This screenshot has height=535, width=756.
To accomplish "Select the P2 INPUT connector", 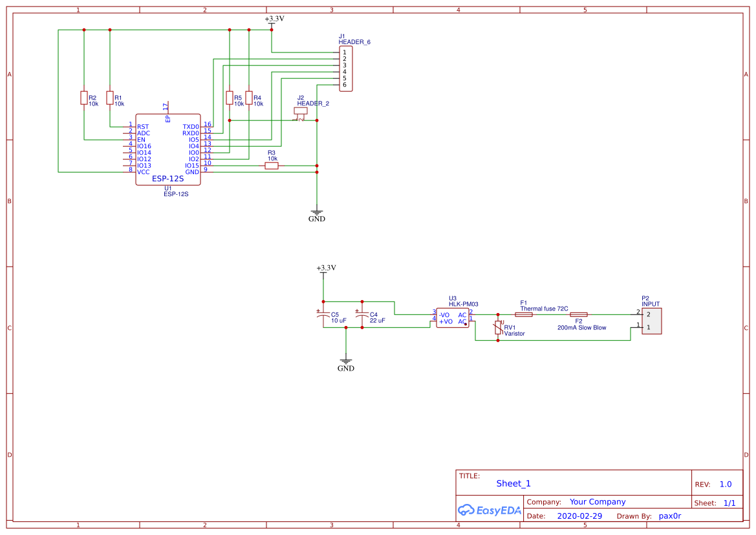I will (651, 321).
